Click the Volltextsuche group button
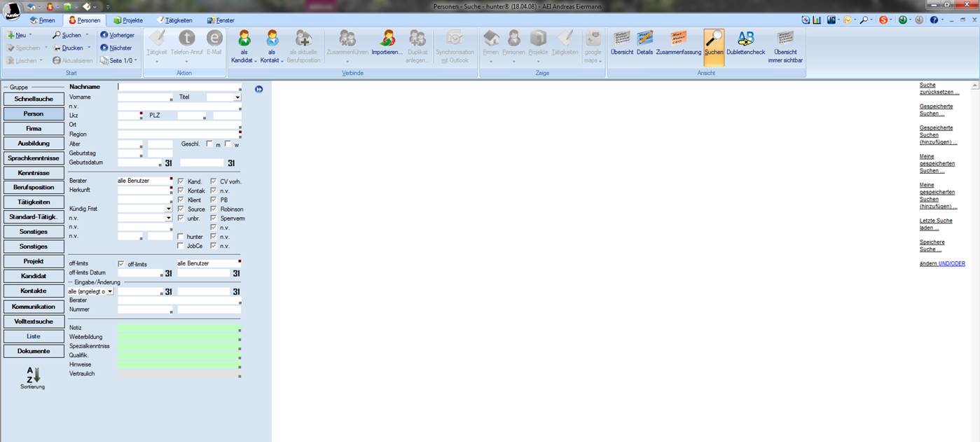Image resolution: width=980 pixels, height=442 pixels. pyautogui.click(x=34, y=322)
